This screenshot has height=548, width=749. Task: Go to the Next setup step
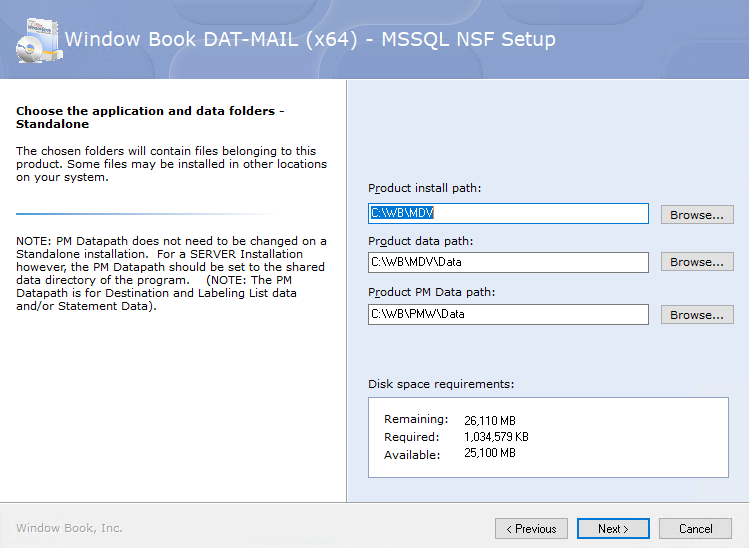click(x=613, y=528)
